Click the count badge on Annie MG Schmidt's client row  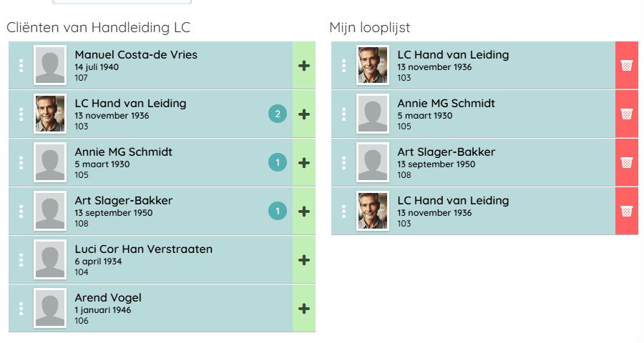pyautogui.click(x=278, y=163)
